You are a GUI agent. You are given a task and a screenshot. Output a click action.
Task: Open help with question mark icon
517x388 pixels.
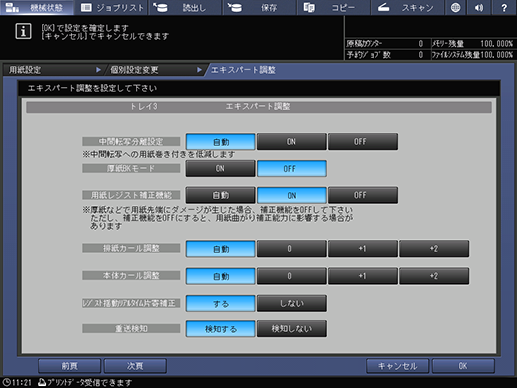(x=504, y=7)
